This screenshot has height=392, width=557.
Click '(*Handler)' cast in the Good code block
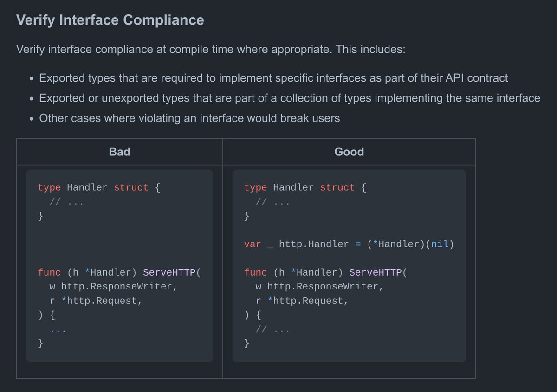pyautogui.click(x=396, y=244)
